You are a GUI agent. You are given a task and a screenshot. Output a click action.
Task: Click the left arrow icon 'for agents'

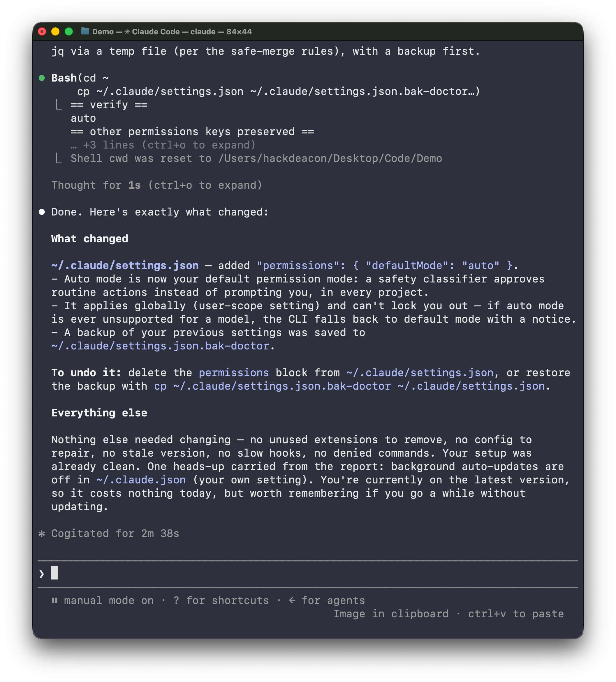[x=292, y=600]
